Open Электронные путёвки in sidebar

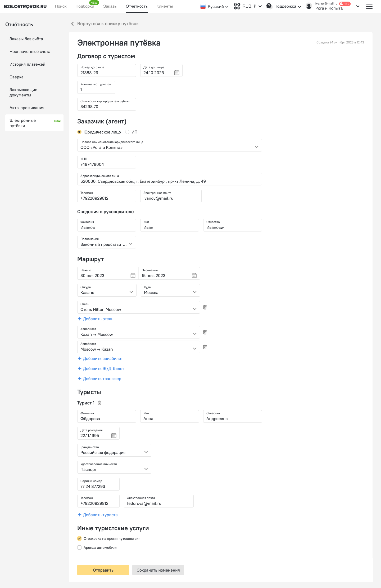click(x=34, y=123)
